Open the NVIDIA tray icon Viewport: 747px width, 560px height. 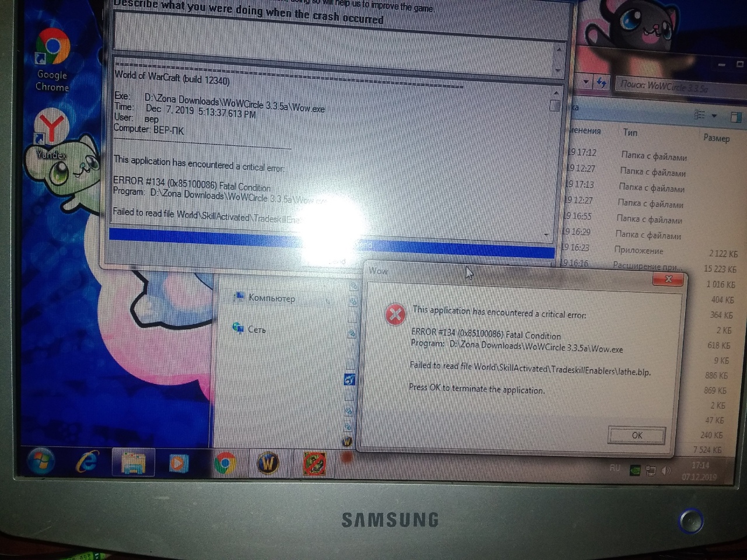(x=635, y=470)
